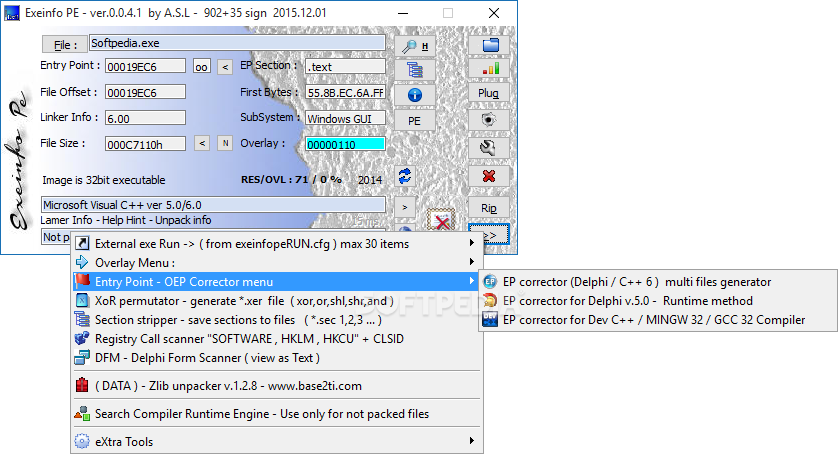Click the Entry Point field 00019EC6
This screenshot has height=454, width=838.
coord(145,66)
